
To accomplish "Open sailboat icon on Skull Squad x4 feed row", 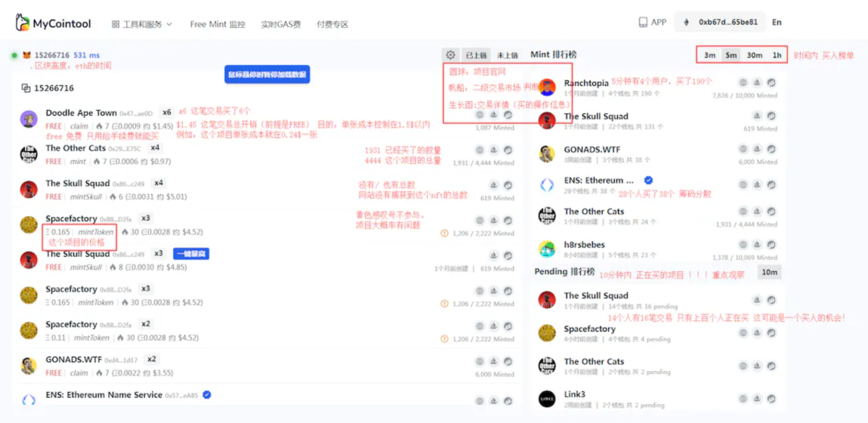I will pos(494,185).
